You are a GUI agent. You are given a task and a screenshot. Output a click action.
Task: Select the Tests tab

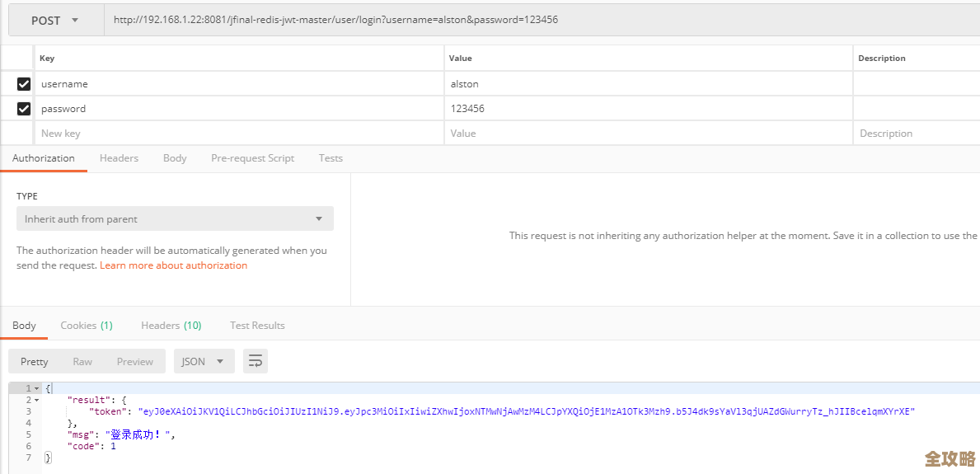[x=331, y=158]
